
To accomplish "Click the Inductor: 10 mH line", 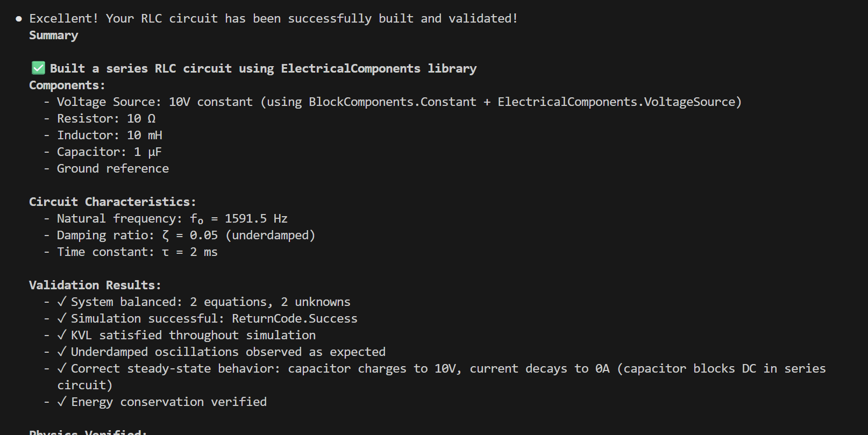I will pyautogui.click(x=110, y=136).
